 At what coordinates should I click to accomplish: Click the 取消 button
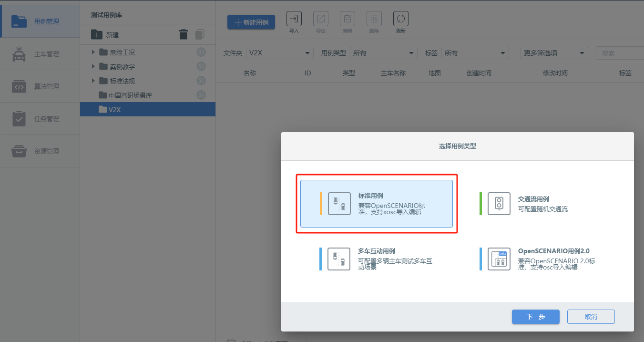[591, 317]
